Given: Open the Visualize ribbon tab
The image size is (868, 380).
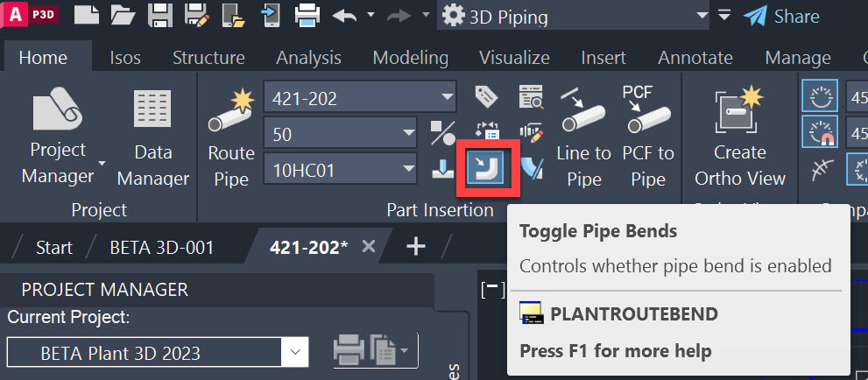Looking at the screenshot, I should click(x=514, y=58).
